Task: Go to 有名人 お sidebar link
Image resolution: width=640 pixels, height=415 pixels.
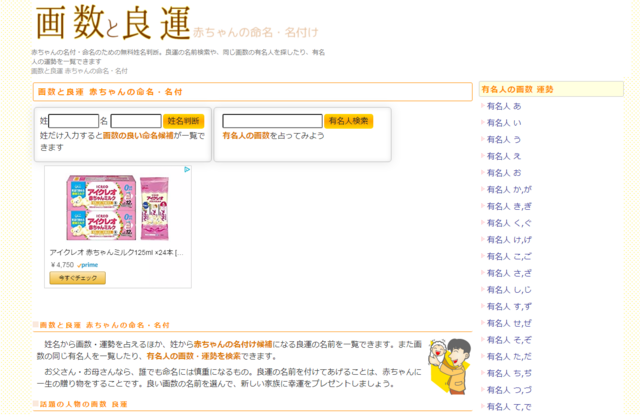Action: point(504,173)
